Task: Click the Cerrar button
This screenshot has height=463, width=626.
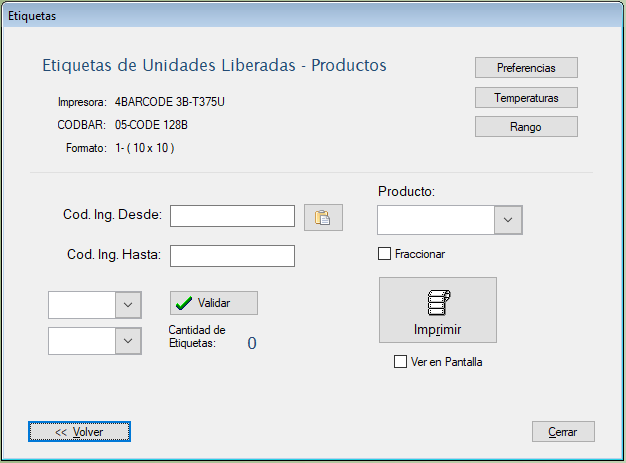Action: click(x=563, y=431)
